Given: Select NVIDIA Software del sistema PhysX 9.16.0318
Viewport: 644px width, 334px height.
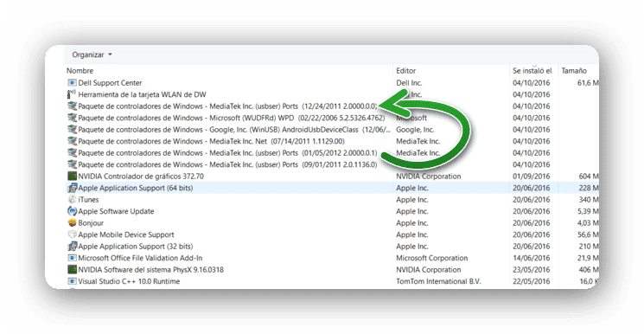Looking at the screenshot, I should [x=150, y=270].
